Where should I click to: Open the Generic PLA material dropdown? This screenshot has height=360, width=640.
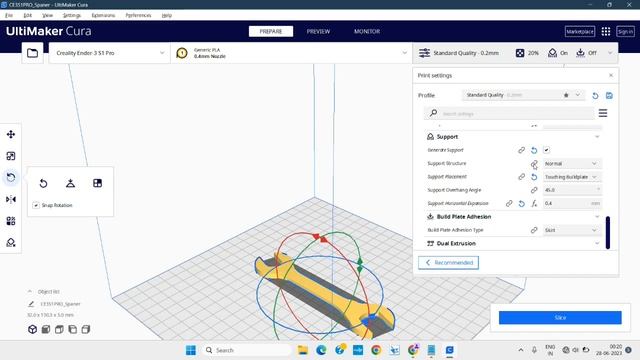[x=291, y=53]
